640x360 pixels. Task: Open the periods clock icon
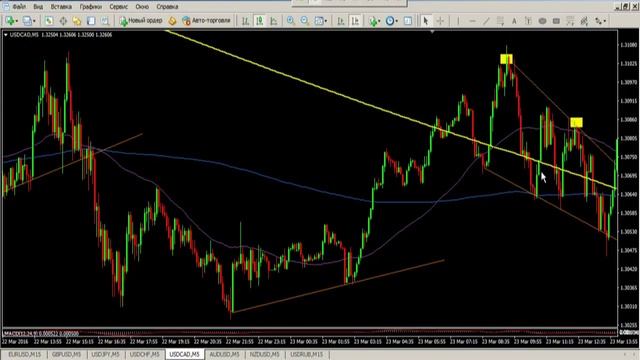click(390, 21)
